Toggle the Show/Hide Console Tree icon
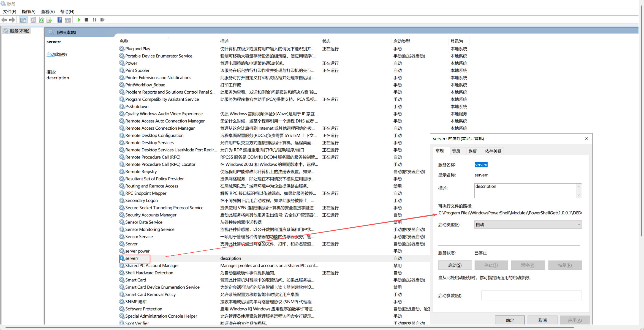 pos(23,20)
